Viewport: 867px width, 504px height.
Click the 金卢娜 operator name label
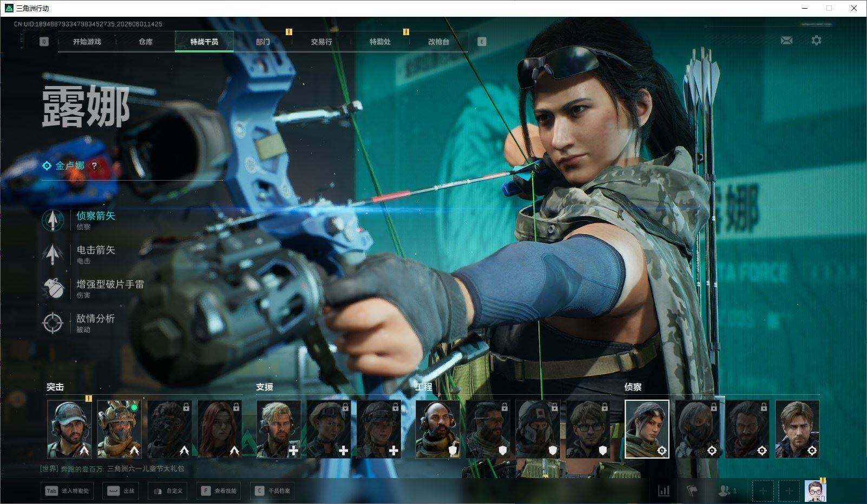pos(70,165)
